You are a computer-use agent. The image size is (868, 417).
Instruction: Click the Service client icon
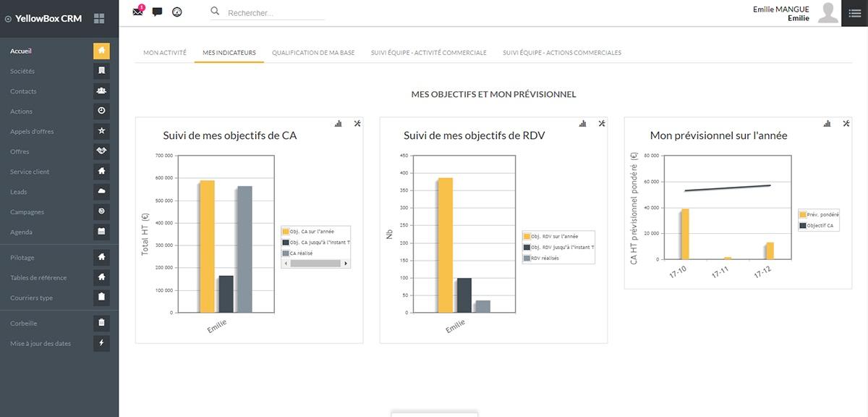102,172
